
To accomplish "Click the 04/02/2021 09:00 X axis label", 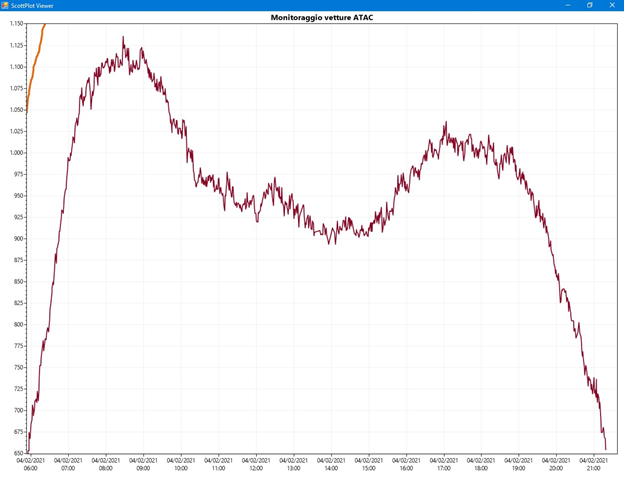I will [143, 464].
